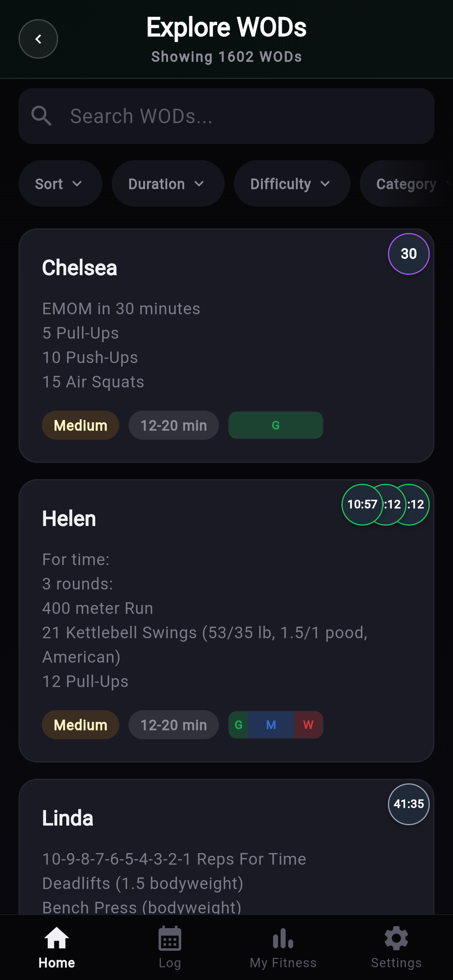Open the Log calendar icon
The image size is (453, 980).
[x=170, y=938]
